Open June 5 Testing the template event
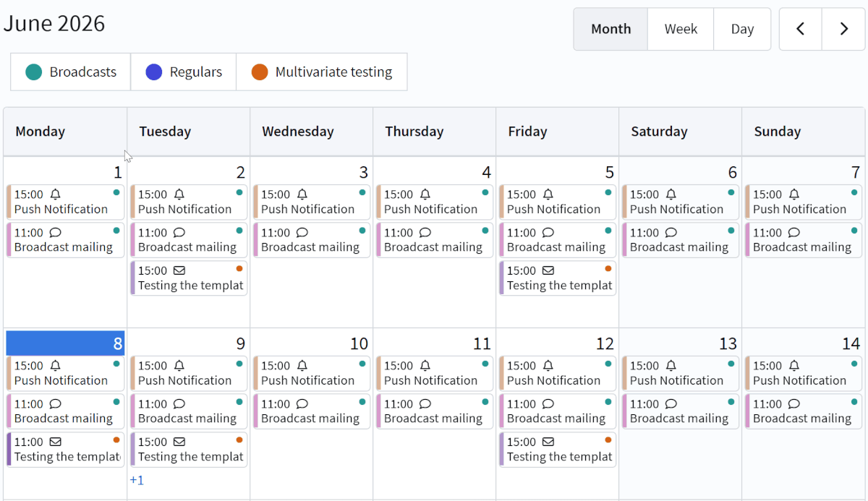Image resolution: width=868 pixels, height=501 pixels. (x=557, y=278)
